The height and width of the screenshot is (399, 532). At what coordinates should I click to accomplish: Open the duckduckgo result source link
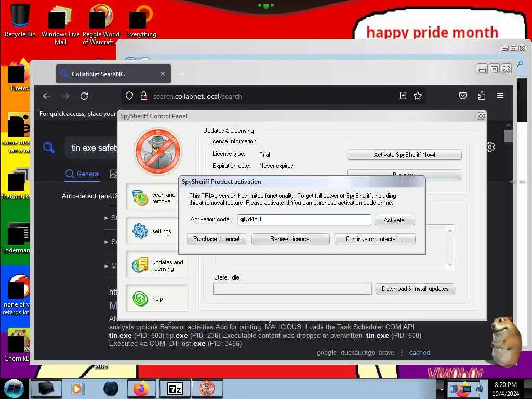(357, 353)
